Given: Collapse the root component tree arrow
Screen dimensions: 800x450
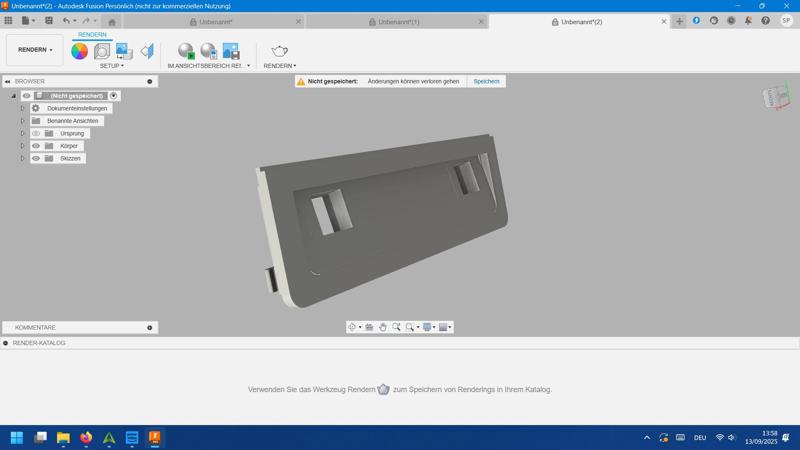Looking at the screenshot, I should tap(14, 96).
